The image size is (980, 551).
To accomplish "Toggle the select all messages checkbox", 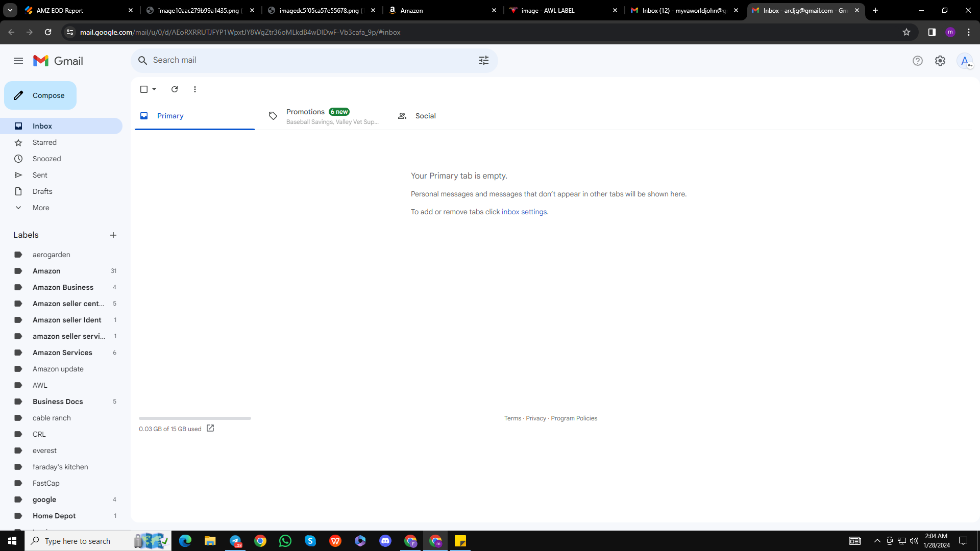I will [144, 89].
